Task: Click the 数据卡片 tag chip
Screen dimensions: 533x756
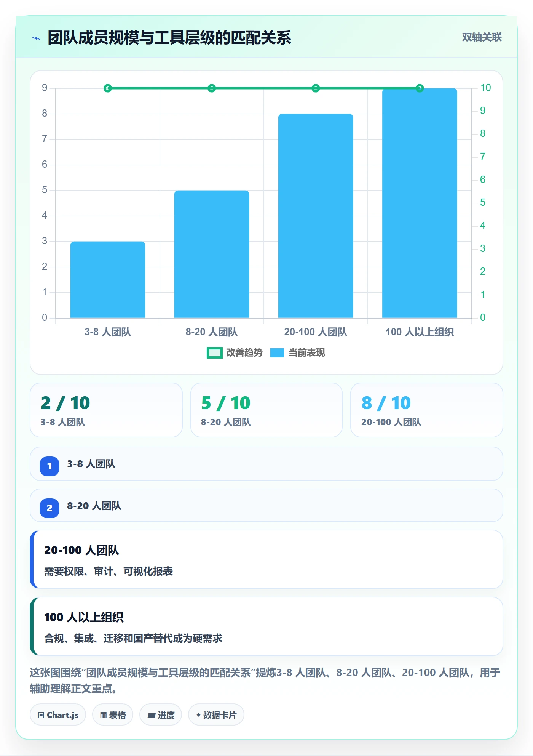Action: 216,715
